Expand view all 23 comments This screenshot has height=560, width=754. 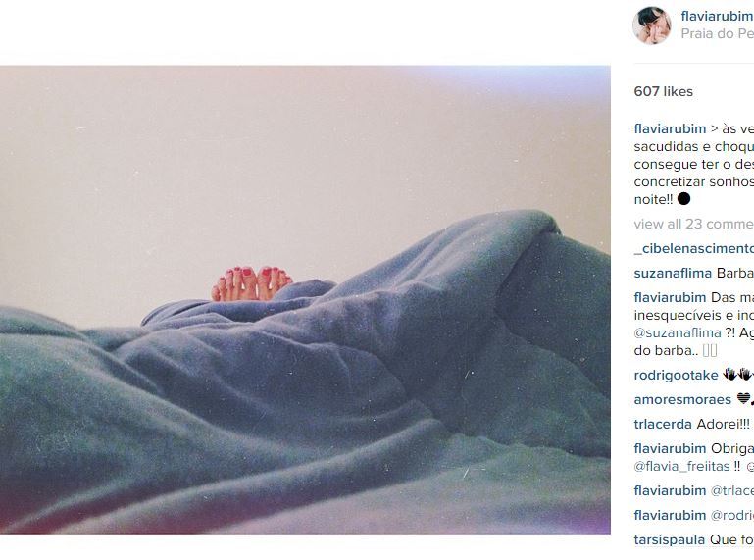tap(694, 224)
